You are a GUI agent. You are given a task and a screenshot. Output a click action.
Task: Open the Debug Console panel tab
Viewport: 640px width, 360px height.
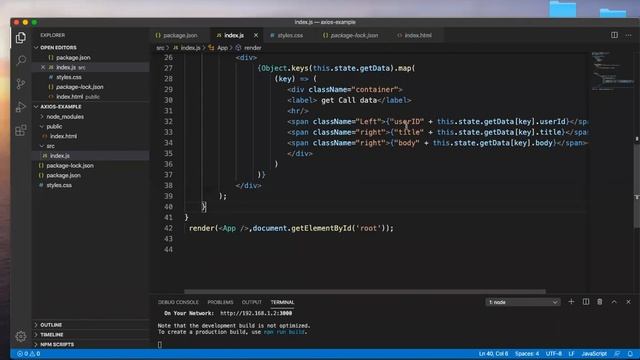[178, 302]
